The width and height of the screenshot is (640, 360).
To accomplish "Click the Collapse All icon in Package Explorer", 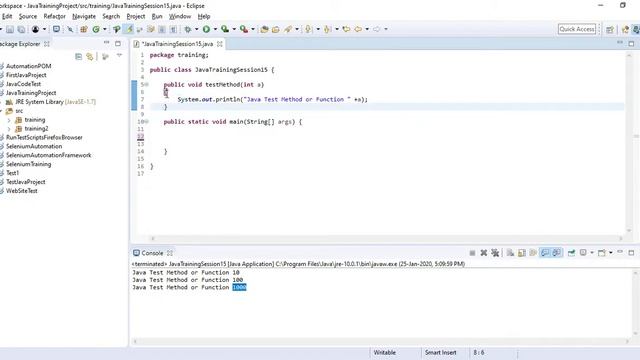I will point(78,56).
